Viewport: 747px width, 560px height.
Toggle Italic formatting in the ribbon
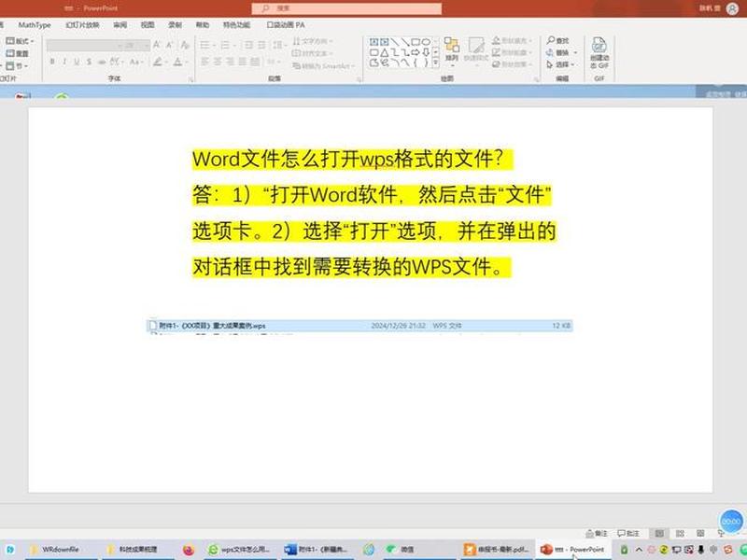[64, 62]
